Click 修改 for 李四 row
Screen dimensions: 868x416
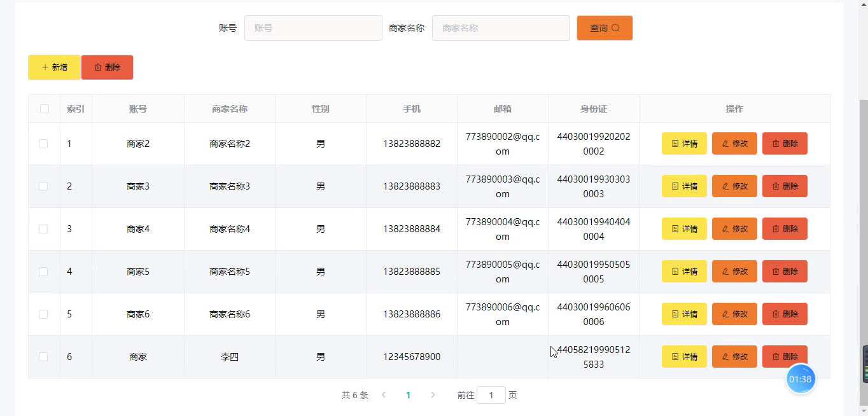point(734,357)
